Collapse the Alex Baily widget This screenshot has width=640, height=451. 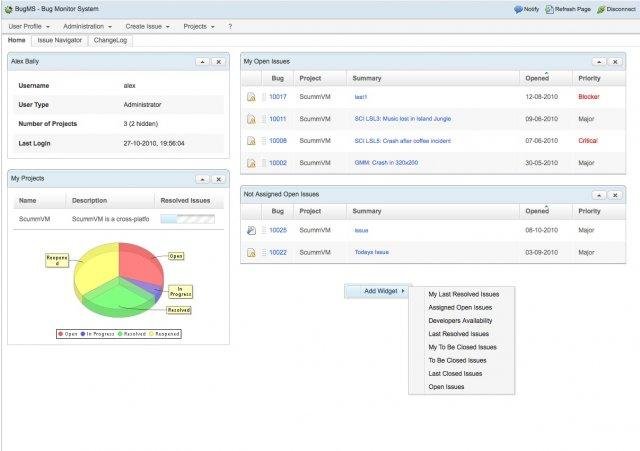tap(202, 62)
